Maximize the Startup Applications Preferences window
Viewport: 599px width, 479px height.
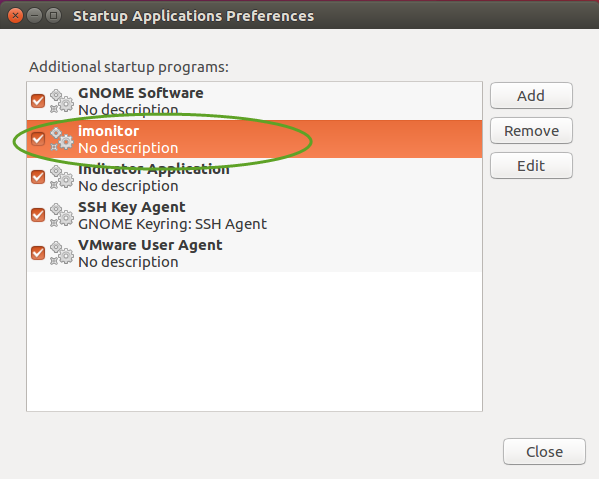[x=53, y=16]
